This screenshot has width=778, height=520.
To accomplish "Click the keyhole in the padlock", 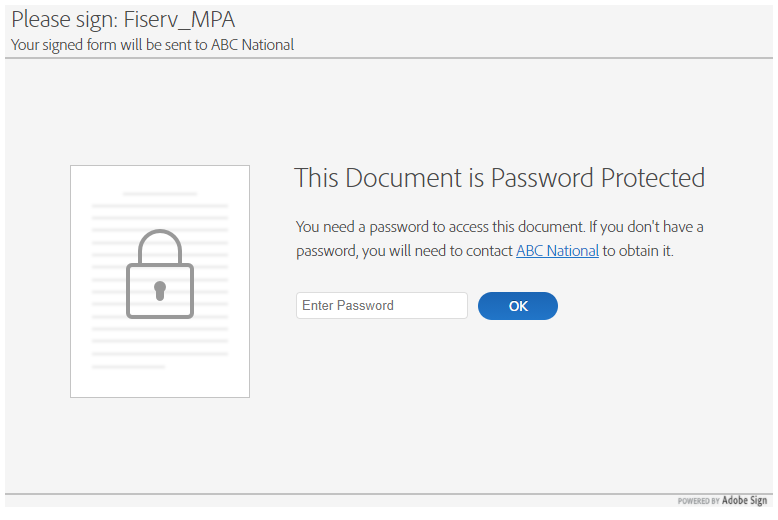I will coord(160,290).
